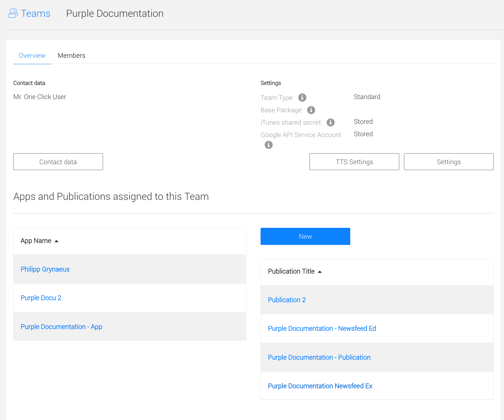Click the Purple Documentation page title

pos(115,14)
